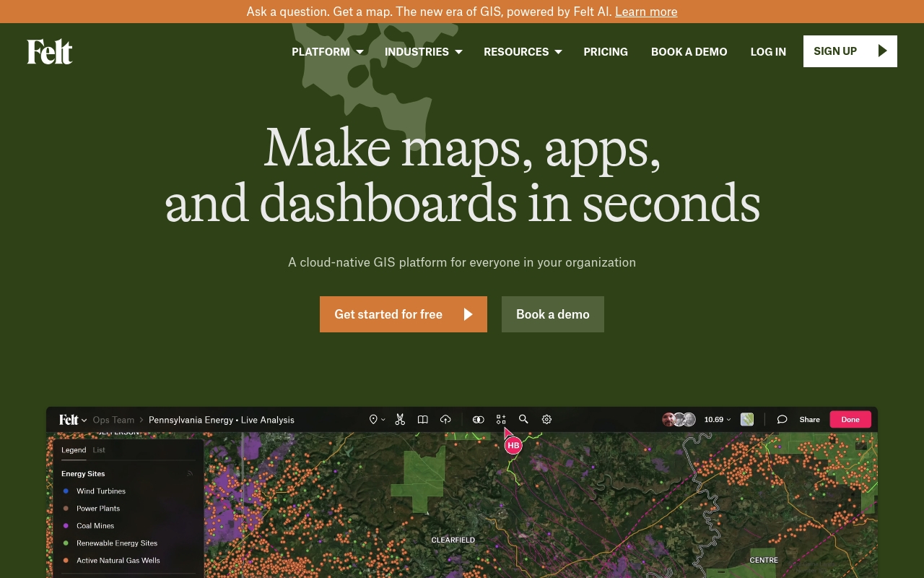Viewport: 924px width, 578px height.
Task: Click the CLEARFIELD map label
Action: [453, 540]
